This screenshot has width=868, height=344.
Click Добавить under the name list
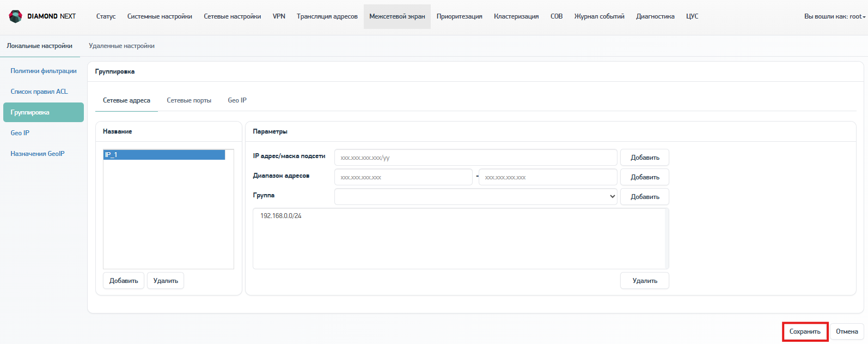pos(124,281)
